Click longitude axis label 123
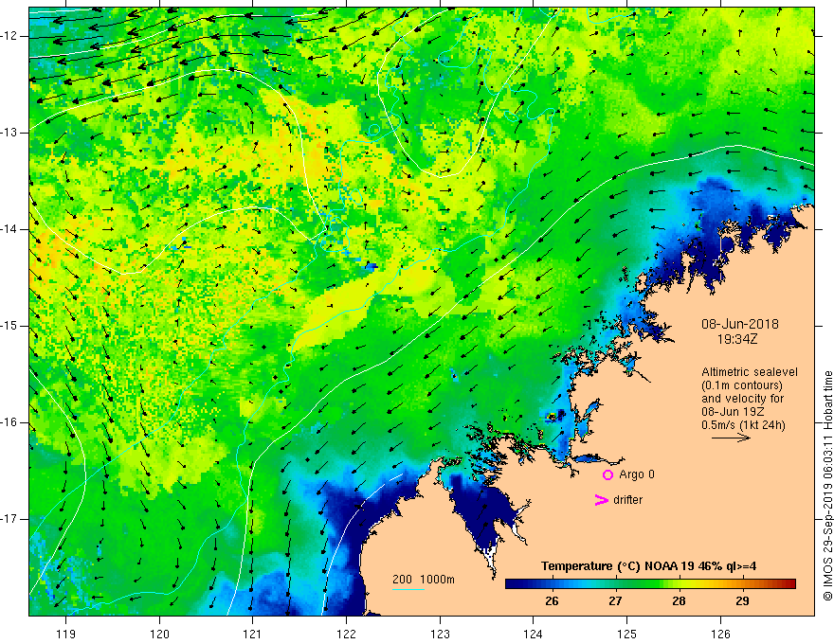This screenshot has height=644, width=834. click(440, 634)
